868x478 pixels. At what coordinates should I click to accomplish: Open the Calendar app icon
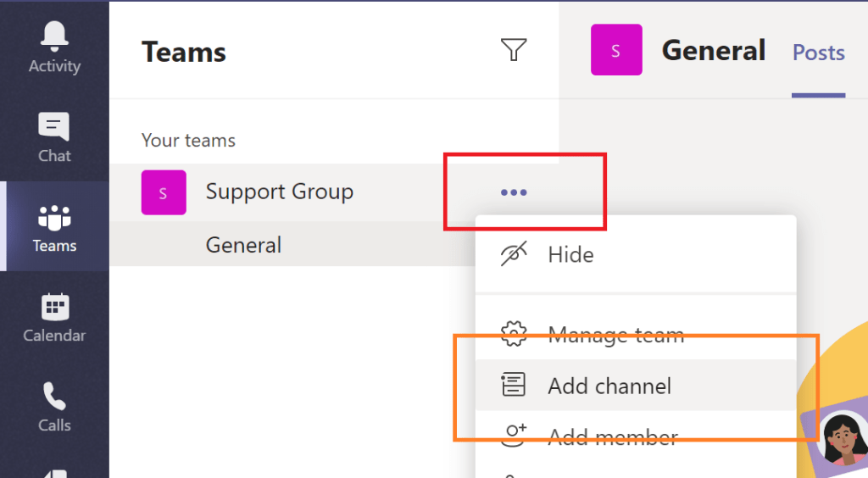(54, 317)
